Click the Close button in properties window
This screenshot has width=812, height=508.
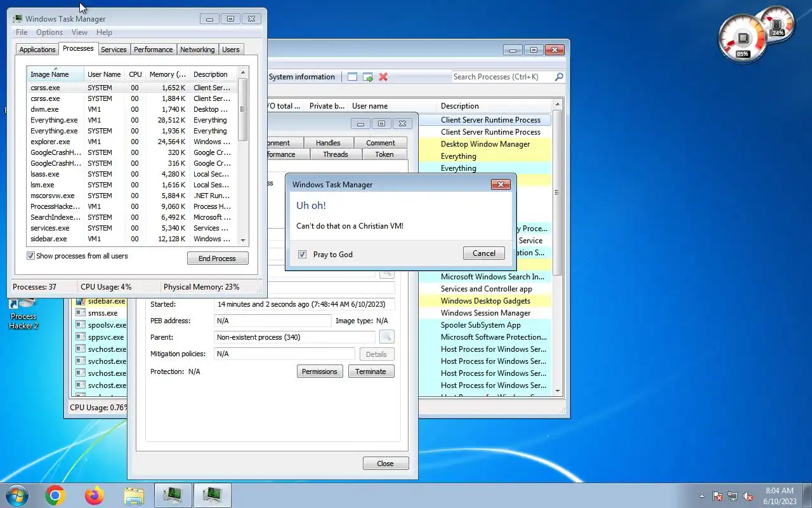click(x=386, y=464)
